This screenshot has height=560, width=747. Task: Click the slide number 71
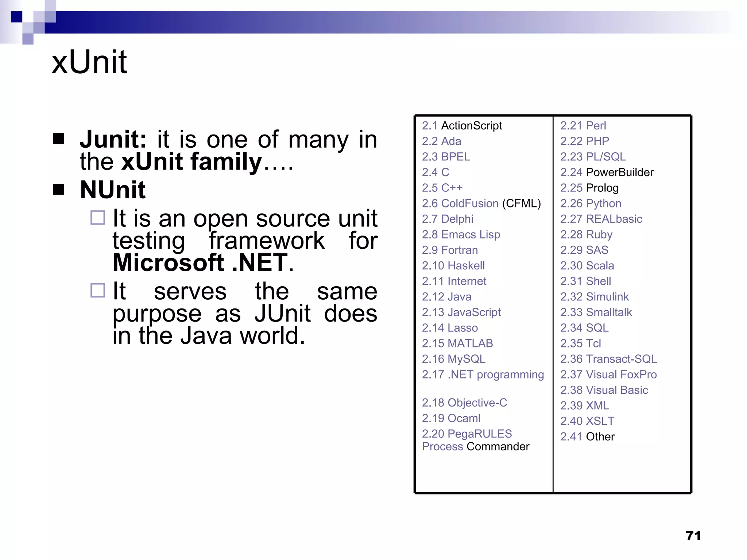click(693, 536)
